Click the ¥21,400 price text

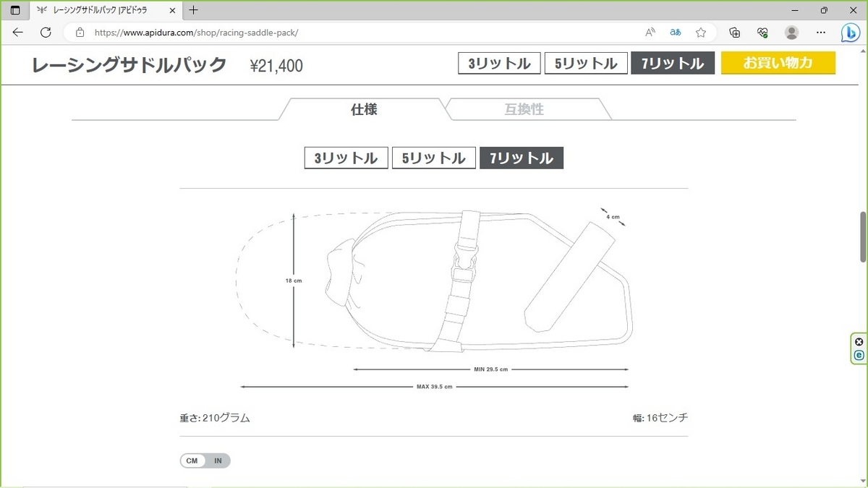(x=276, y=66)
